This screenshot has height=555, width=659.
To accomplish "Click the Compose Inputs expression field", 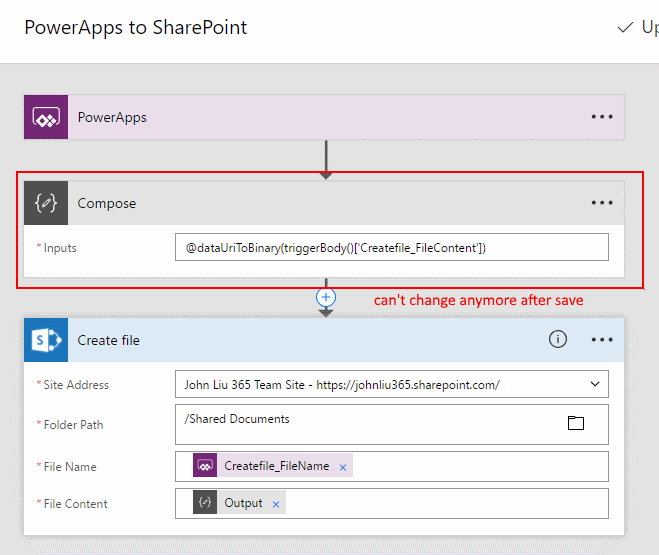I will [391, 248].
